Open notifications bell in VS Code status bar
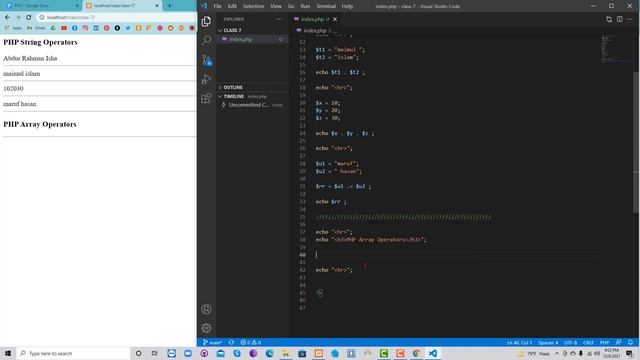The height and width of the screenshot is (360, 640). click(x=630, y=342)
